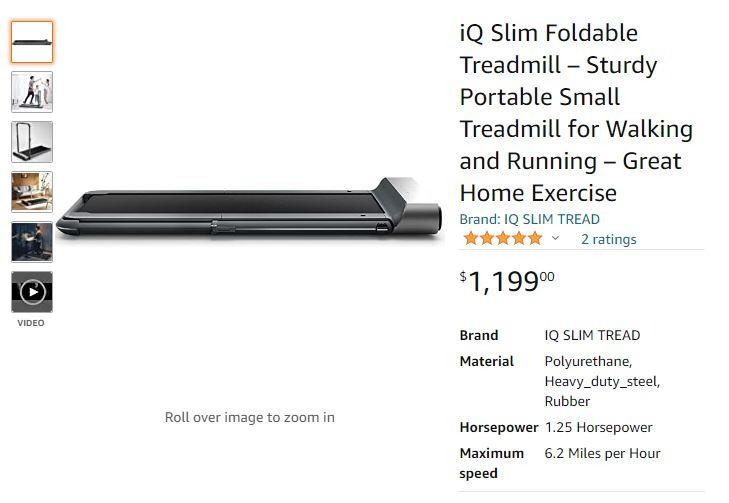Select the living room treadmill thumbnail
Image resolution: width=729 pixels, height=503 pixels.
click(x=32, y=192)
